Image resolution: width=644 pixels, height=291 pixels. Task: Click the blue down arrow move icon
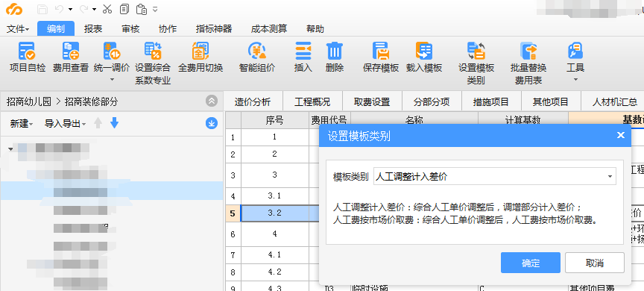coord(115,123)
